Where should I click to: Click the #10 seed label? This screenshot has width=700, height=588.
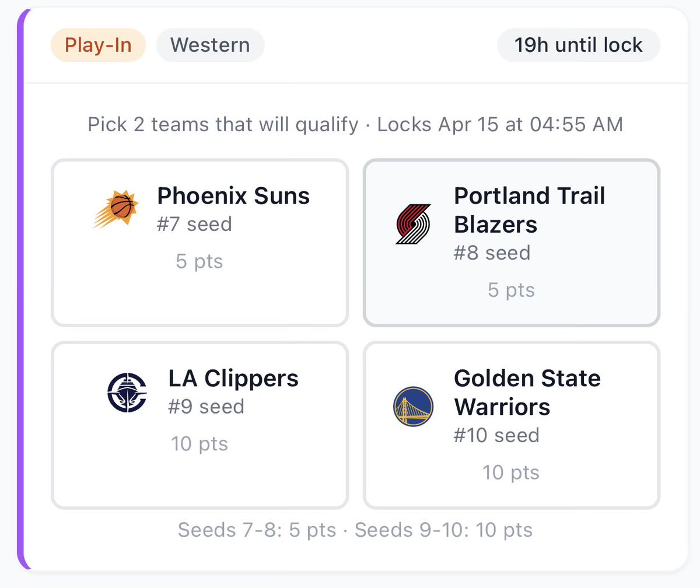pyautogui.click(x=496, y=435)
